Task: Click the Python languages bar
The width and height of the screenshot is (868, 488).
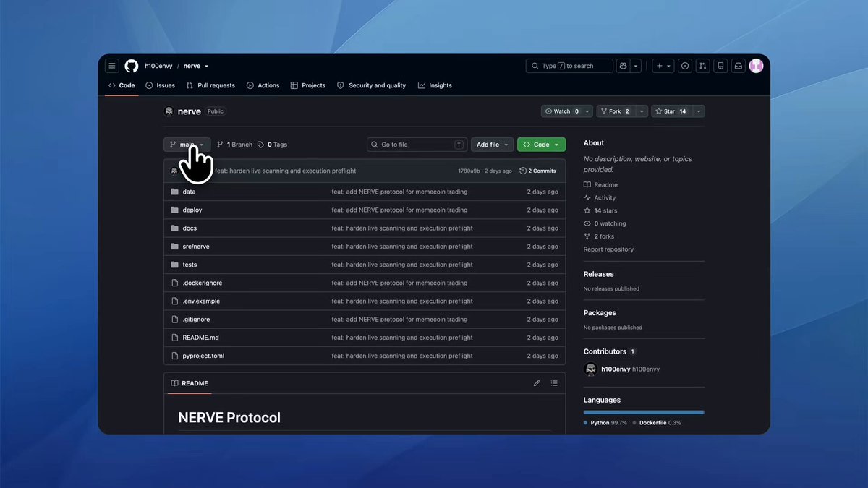Action: [x=643, y=412]
